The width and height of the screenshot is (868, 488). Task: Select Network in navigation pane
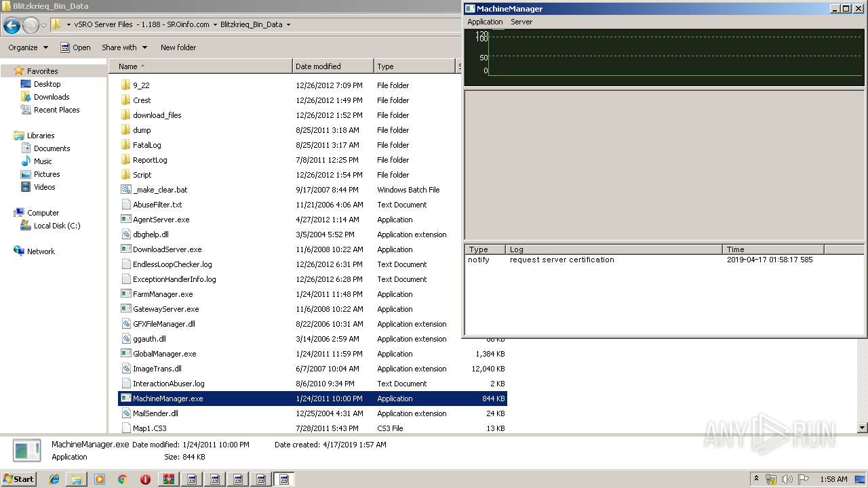[41, 251]
